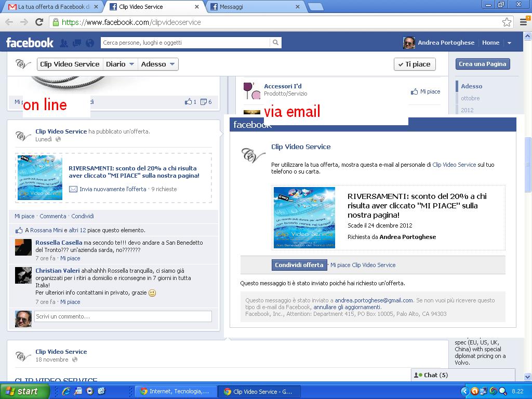The width and height of the screenshot is (532, 399).
Task: Close the Clip Video Service tab
Action: click(197, 7)
